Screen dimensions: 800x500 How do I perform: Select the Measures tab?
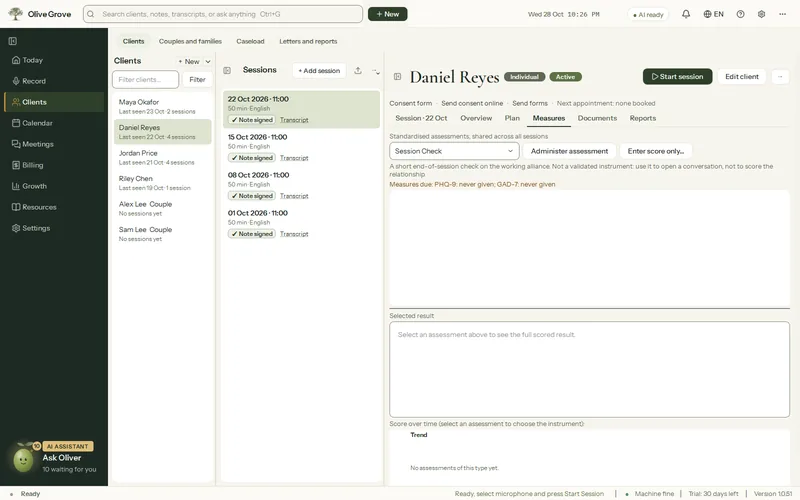[x=548, y=118]
